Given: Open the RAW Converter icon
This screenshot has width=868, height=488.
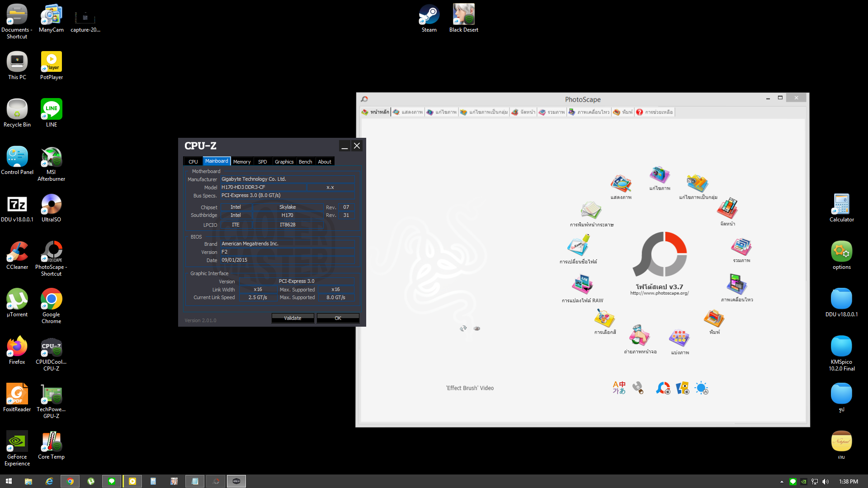Looking at the screenshot, I should (582, 285).
